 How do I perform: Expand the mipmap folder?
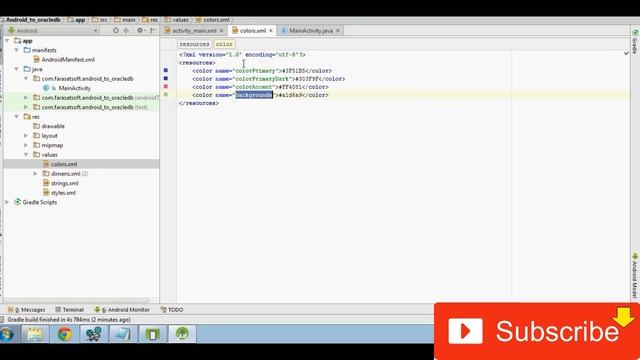(26, 145)
